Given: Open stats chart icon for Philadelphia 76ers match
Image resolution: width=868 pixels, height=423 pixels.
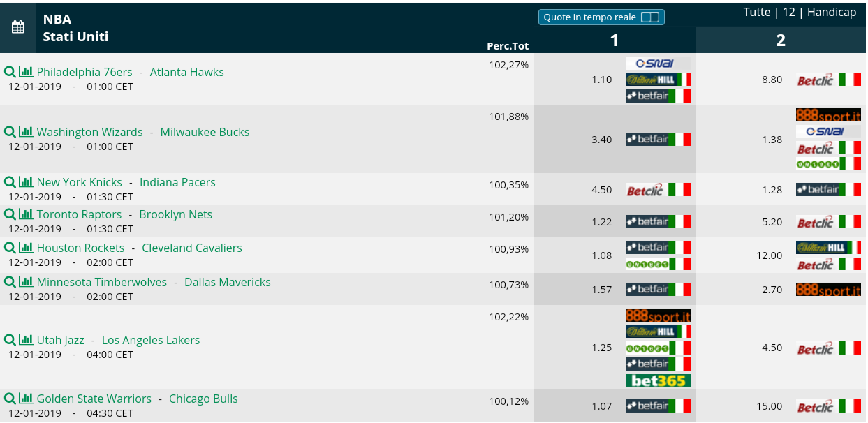Looking at the screenshot, I should click(x=26, y=71).
